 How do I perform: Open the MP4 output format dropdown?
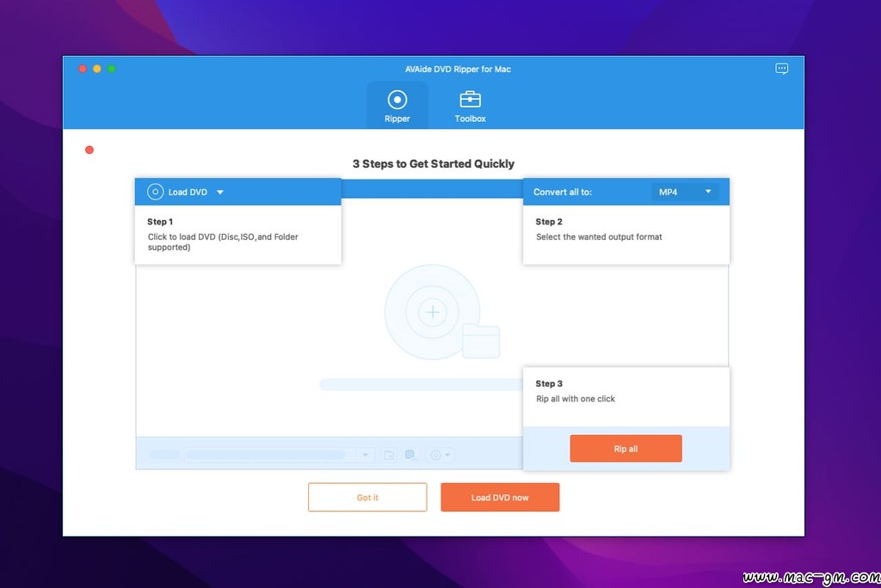pos(685,192)
